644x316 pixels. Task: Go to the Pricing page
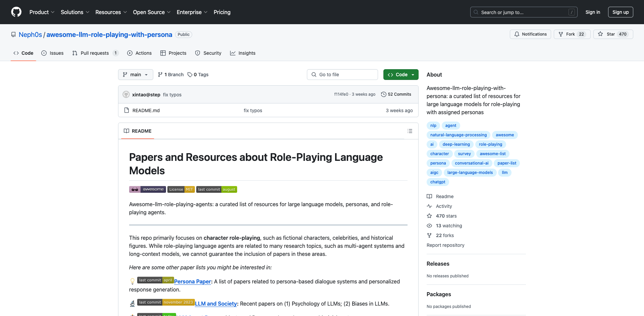point(222,12)
